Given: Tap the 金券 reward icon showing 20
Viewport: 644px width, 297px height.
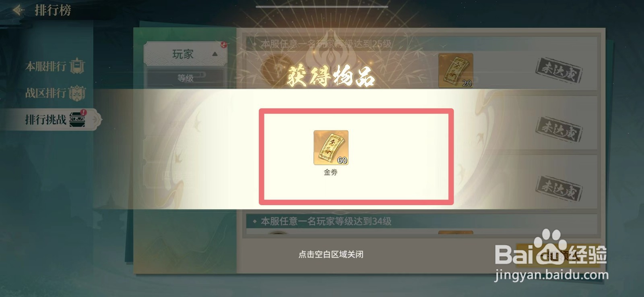Looking at the screenshot, I should click(x=456, y=71).
